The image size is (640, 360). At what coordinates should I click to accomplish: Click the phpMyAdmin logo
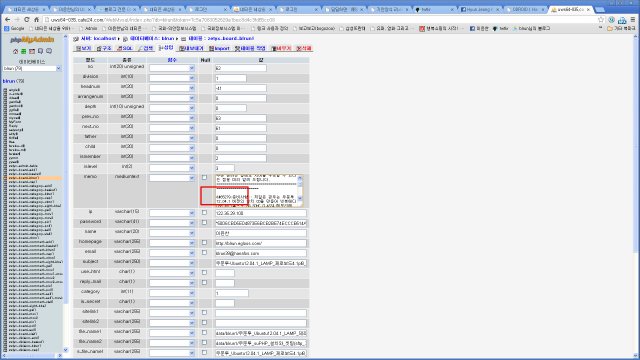pos(32,40)
